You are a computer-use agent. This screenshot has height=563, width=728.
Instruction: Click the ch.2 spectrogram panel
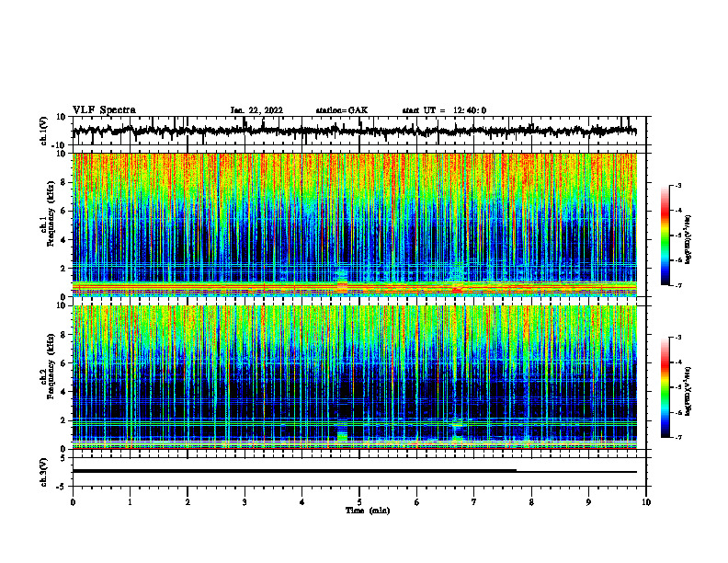pos(354,377)
